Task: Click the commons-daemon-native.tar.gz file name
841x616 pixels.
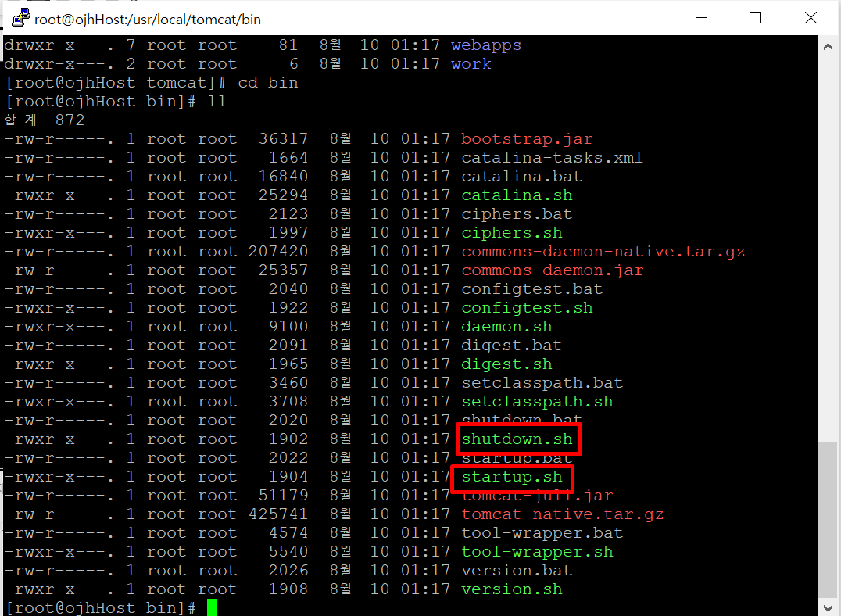Action: (603, 252)
